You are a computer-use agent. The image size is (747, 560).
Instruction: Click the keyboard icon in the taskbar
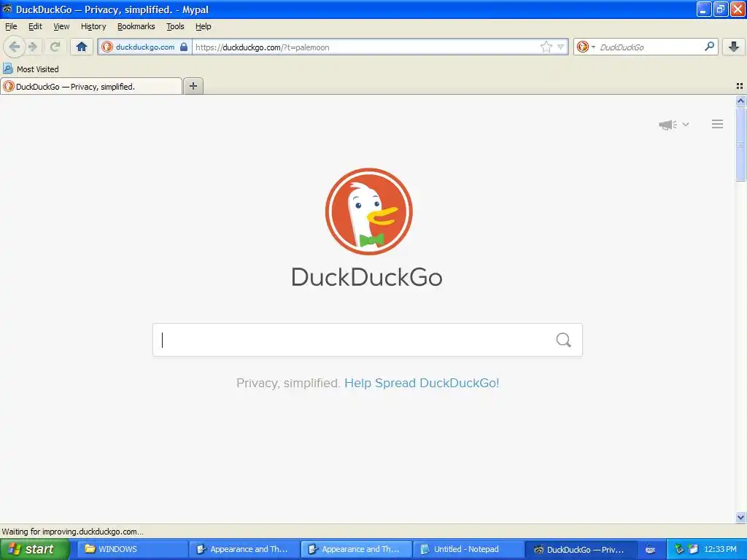[650, 550]
